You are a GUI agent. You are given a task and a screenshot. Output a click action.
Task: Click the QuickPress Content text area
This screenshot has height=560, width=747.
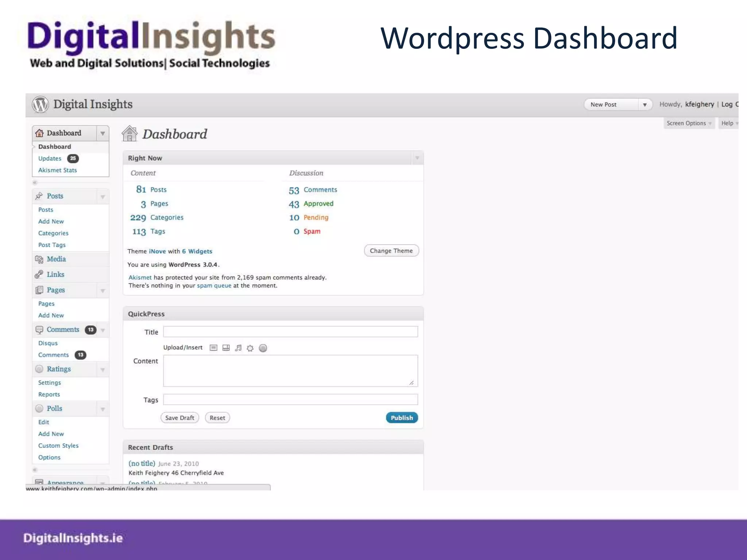290,371
